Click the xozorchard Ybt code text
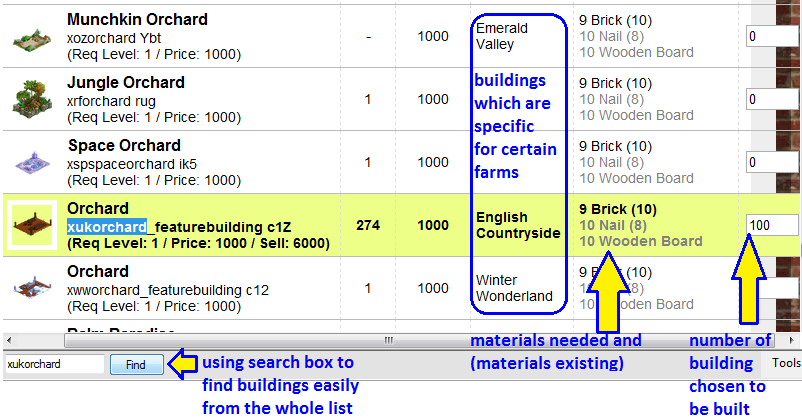This screenshot has height=419, width=802. click(114, 38)
